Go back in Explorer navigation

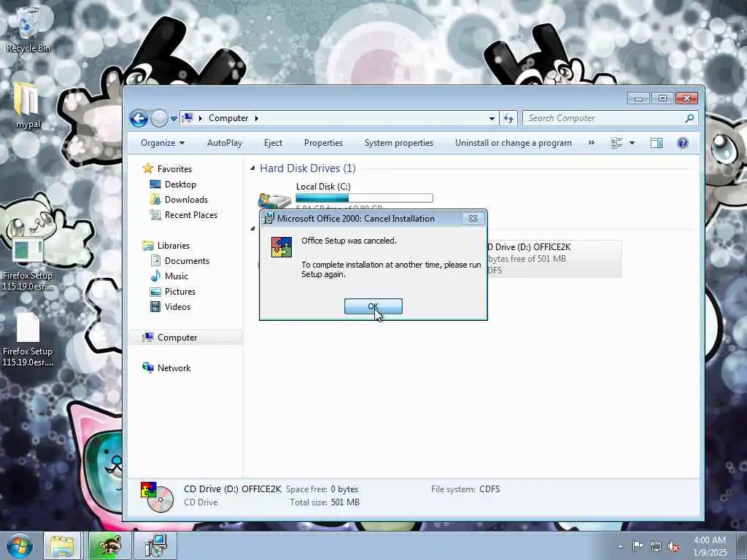pos(139,119)
